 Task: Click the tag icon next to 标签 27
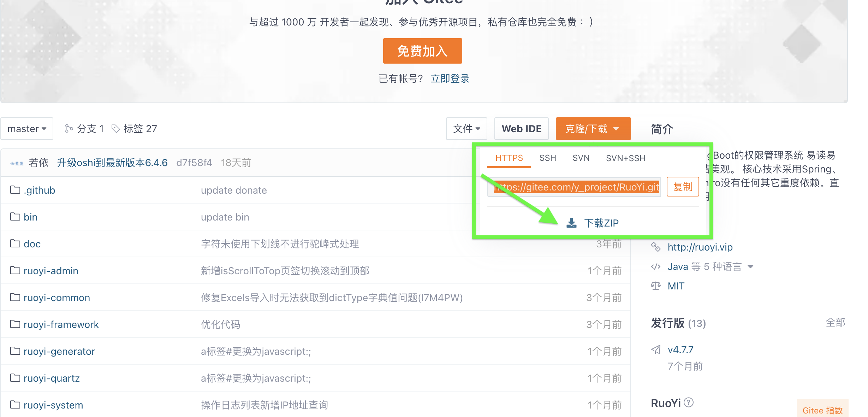[116, 129]
